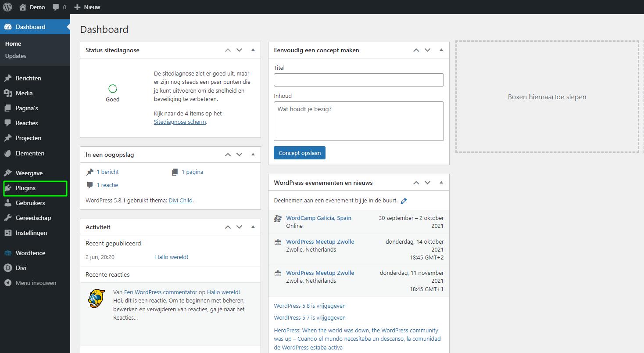
Task: Click the pages icon beside 1 pagina
Action: (175, 172)
